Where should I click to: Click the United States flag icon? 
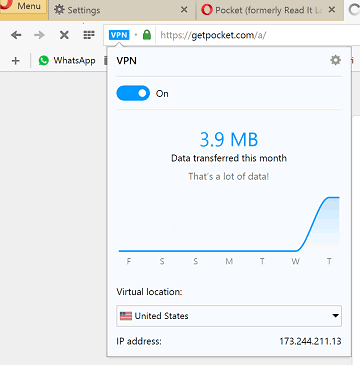tap(126, 316)
